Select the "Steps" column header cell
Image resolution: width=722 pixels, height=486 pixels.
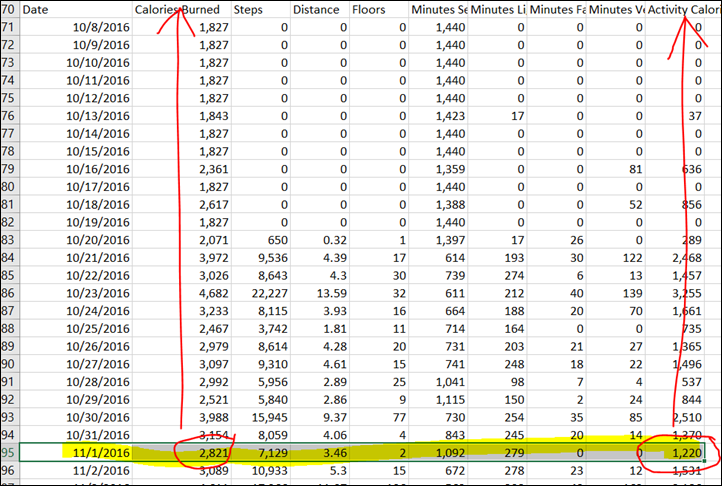258,9
